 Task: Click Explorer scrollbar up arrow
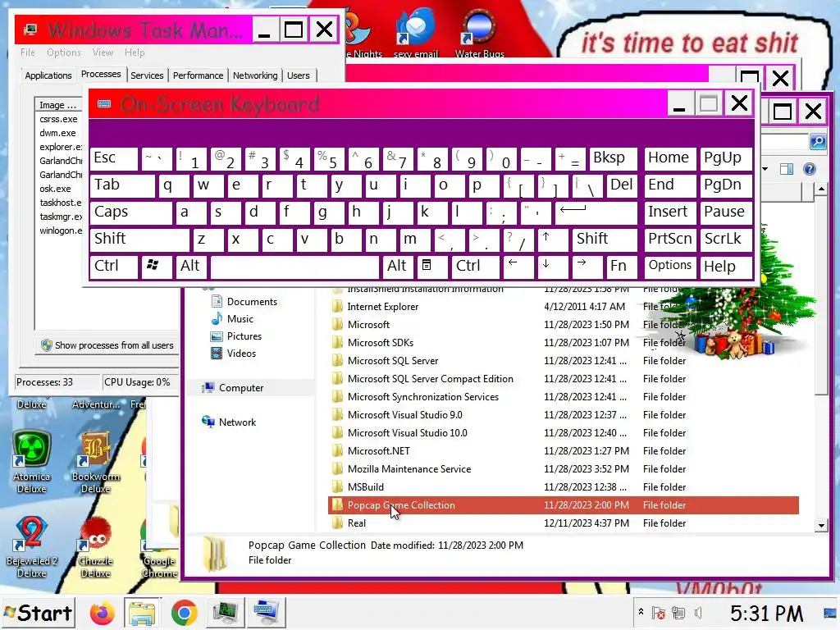[x=821, y=189]
